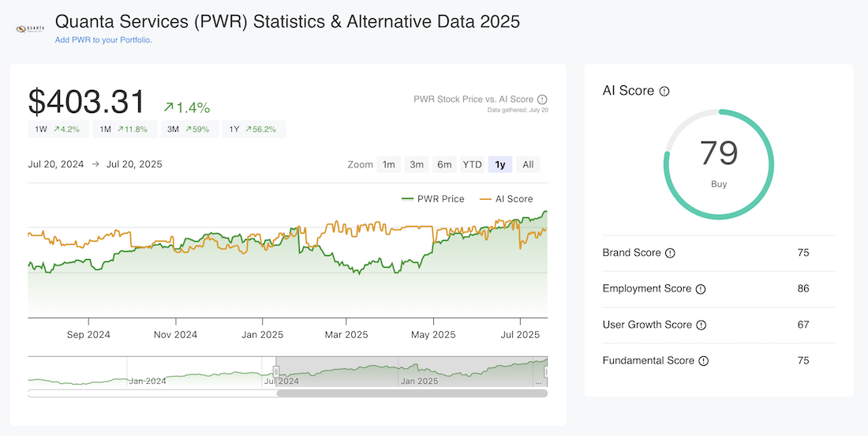The height and width of the screenshot is (436, 868).
Task: Click the Jul 2025 axis label
Action: [x=520, y=335]
